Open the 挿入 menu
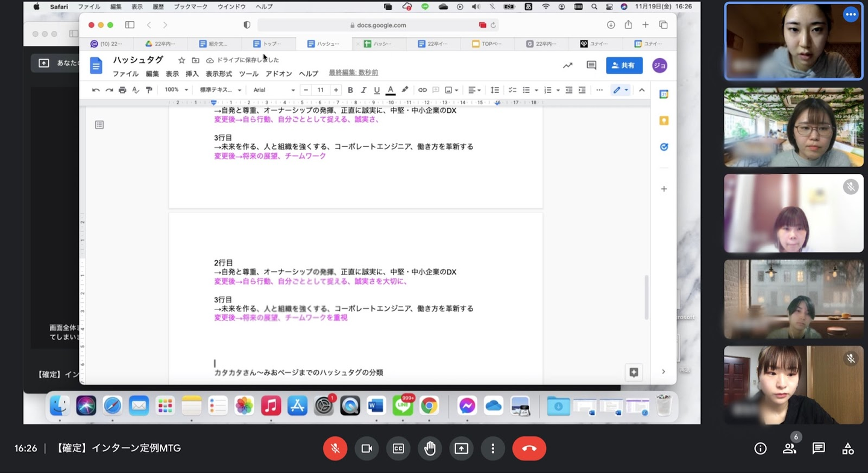This screenshot has height=473, width=868. pos(192,74)
